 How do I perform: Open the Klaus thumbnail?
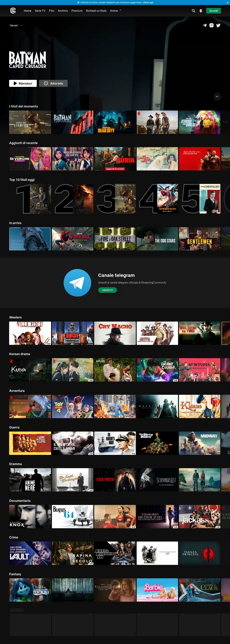click(x=200, y=406)
